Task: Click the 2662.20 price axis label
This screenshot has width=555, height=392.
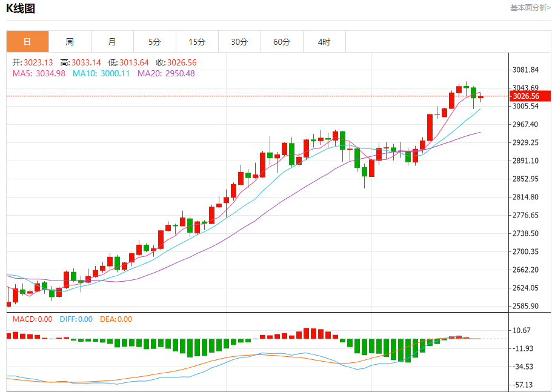Action: tap(526, 270)
